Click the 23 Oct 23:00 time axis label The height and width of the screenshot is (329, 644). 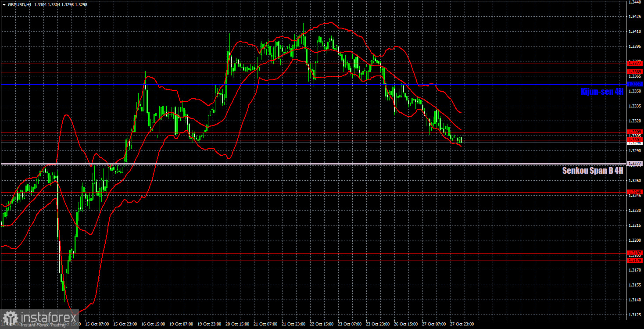pyautogui.click(x=378, y=324)
